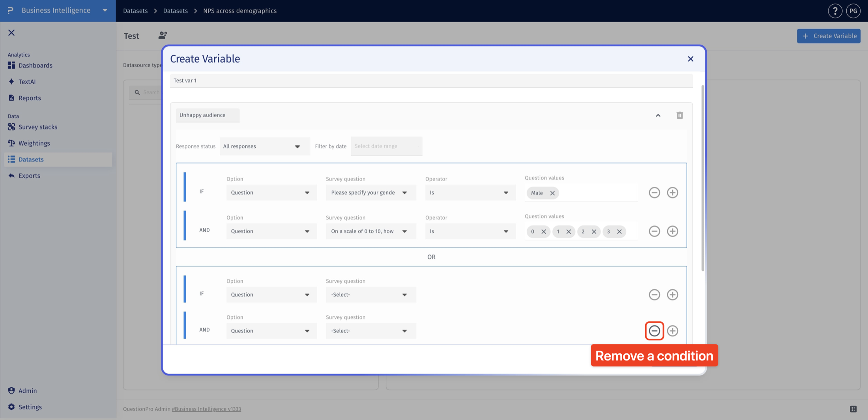Click the Create Variable button at top right
Screen dimensions: 868x420
click(829, 36)
